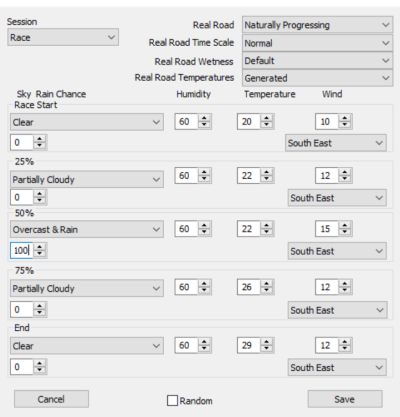Decrease Race Start wind speed stepper
400x417 pixels.
tap(345, 125)
